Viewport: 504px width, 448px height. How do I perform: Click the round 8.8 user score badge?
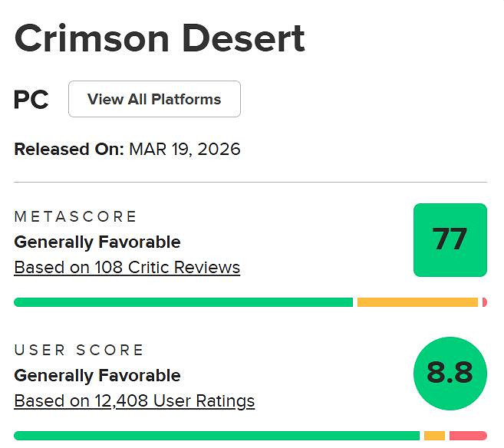pyautogui.click(x=450, y=373)
